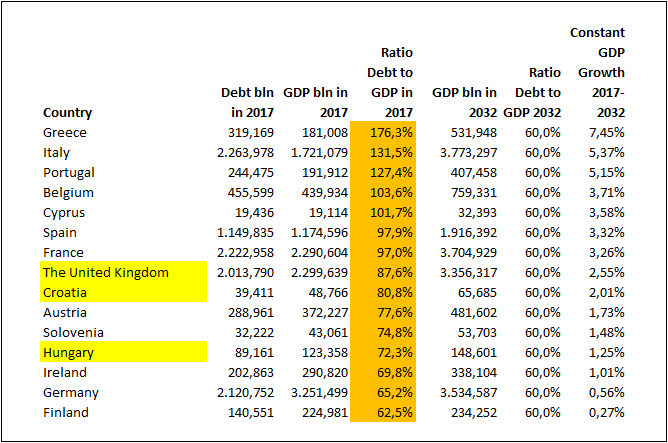Select the highlighted Croatia cell

coord(67,292)
